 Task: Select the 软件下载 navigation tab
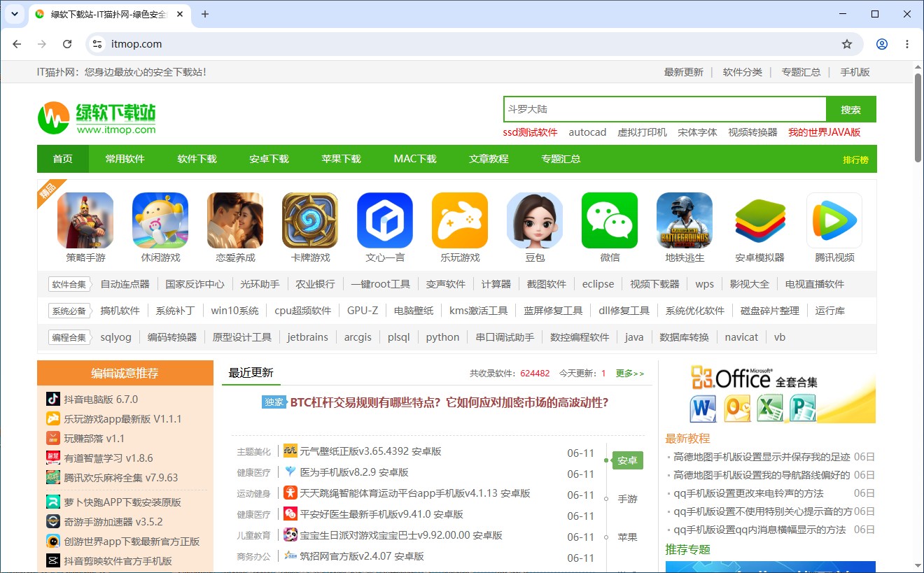click(x=197, y=159)
